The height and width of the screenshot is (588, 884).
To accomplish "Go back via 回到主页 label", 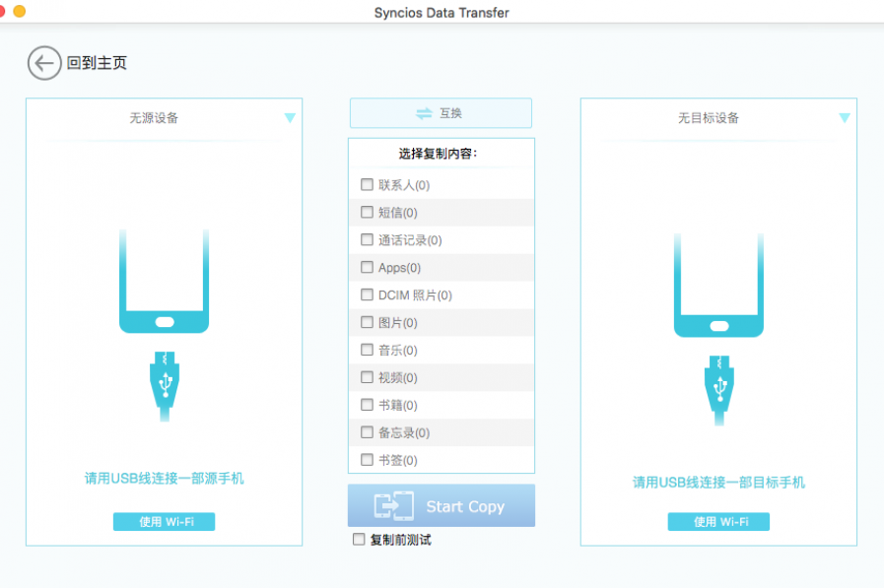I will [97, 63].
